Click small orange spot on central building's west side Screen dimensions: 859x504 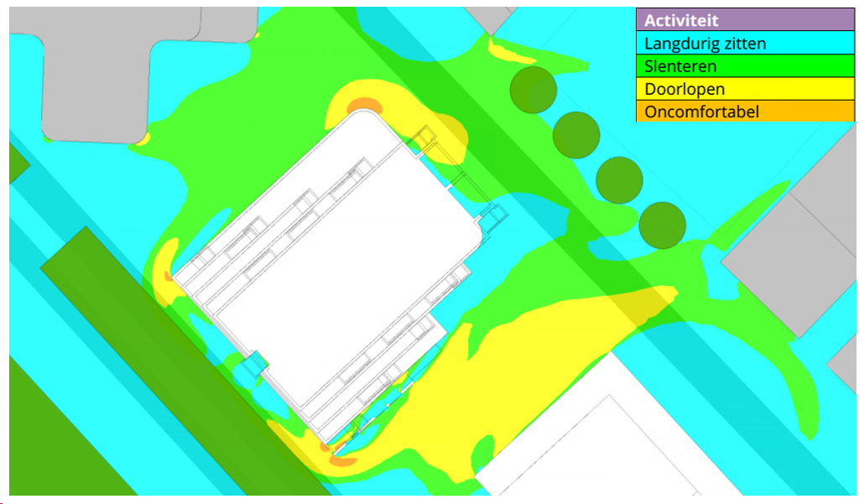pos(169,275)
